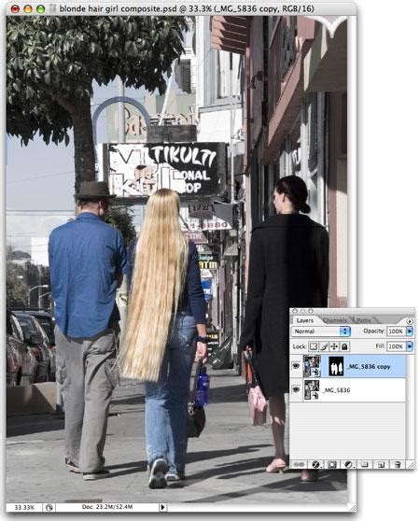Viewport: 420px width, 521px height.
Task: Toggle lock image pixels brush icon
Action: (x=324, y=346)
